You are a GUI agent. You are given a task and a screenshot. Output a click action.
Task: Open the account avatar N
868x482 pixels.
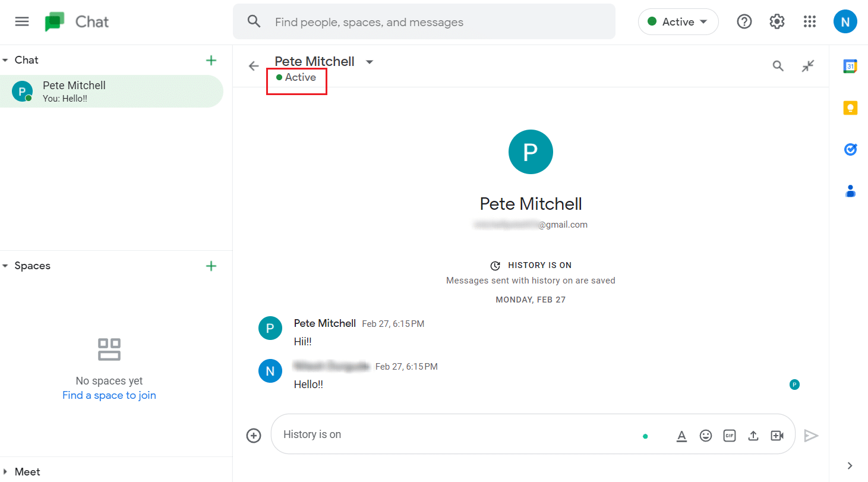click(x=845, y=21)
